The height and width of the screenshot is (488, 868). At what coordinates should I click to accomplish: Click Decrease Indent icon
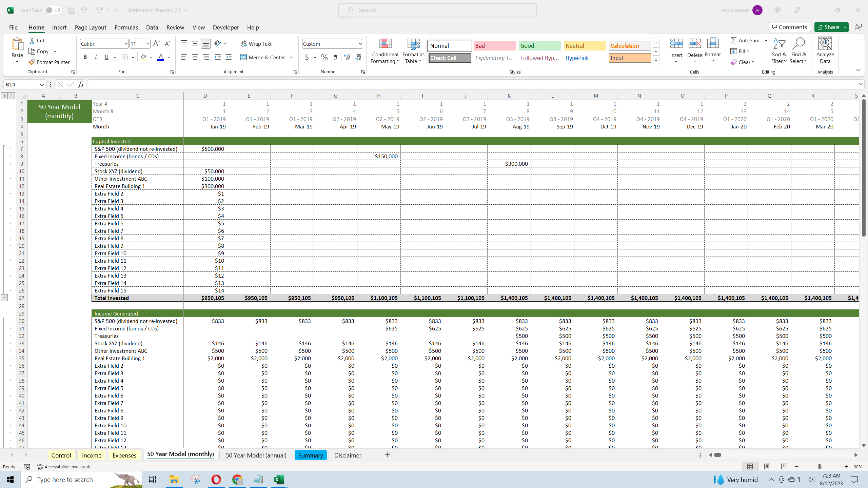tap(218, 57)
